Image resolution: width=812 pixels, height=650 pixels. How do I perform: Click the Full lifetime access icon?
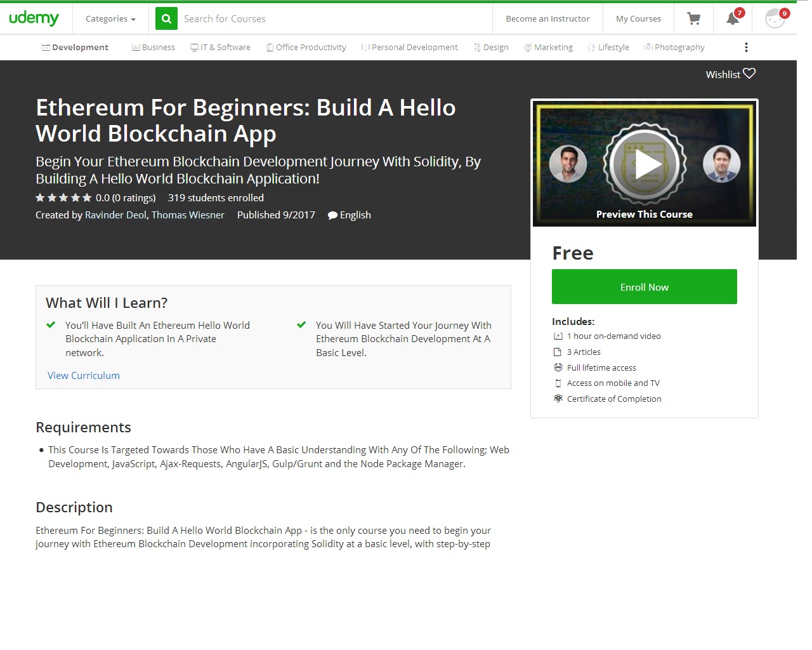click(x=558, y=368)
